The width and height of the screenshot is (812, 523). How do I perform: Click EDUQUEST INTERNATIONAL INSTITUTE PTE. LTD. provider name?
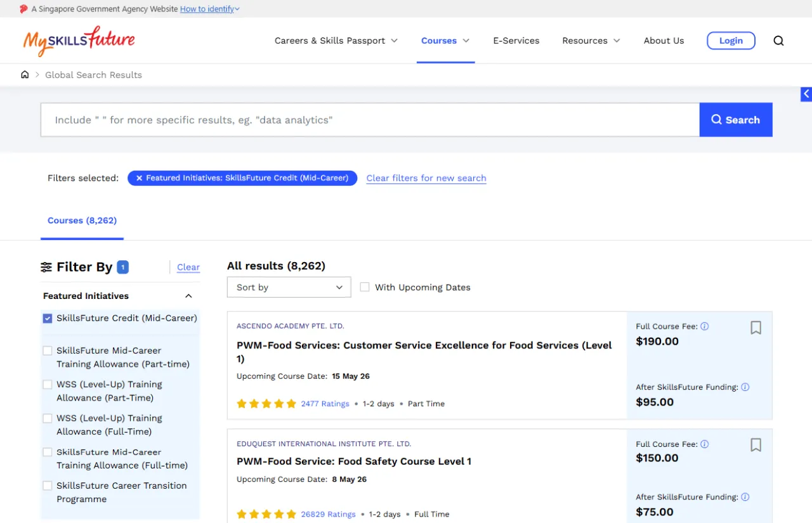tap(324, 444)
